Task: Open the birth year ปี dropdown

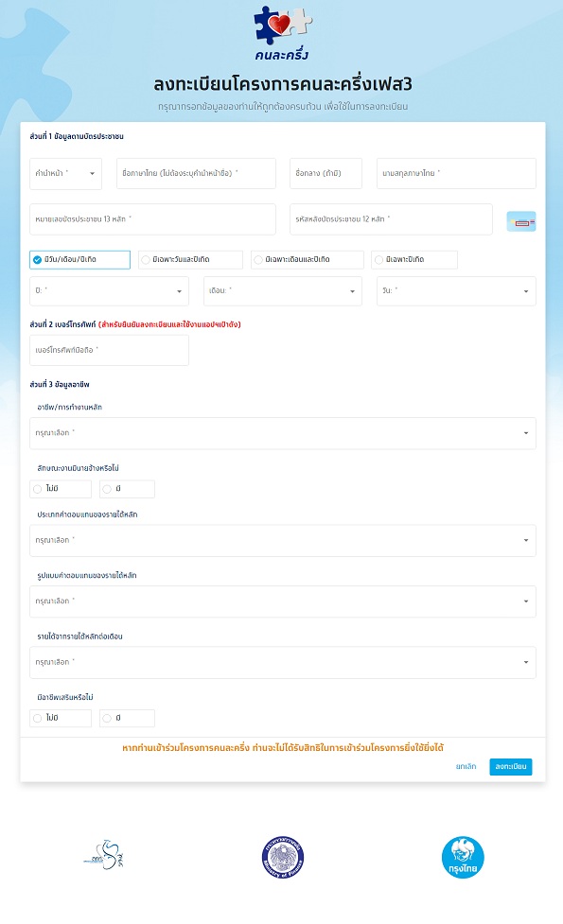Action: pyautogui.click(x=109, y=291)
